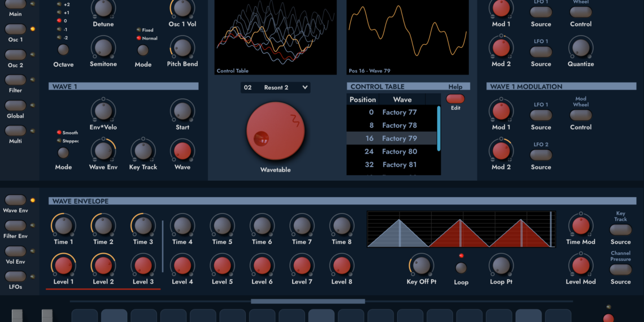Toggle the Fixed/Normal Mode button

tap(143, 50)
